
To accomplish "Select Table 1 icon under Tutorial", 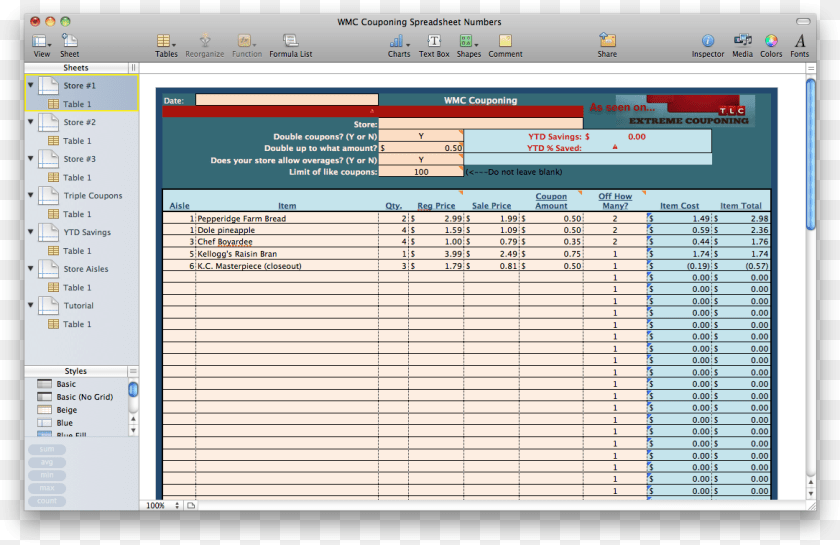I will (54, 324).
